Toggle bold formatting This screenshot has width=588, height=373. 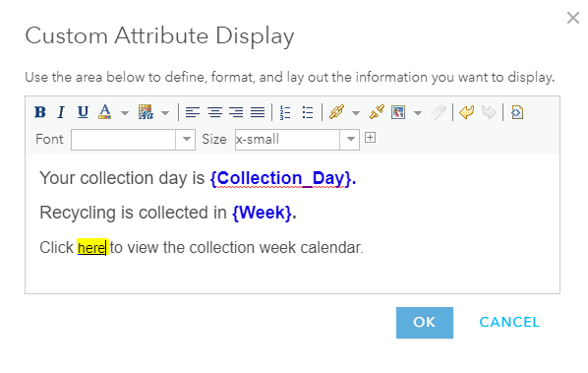pyautogui.click(x=40, y=112)
